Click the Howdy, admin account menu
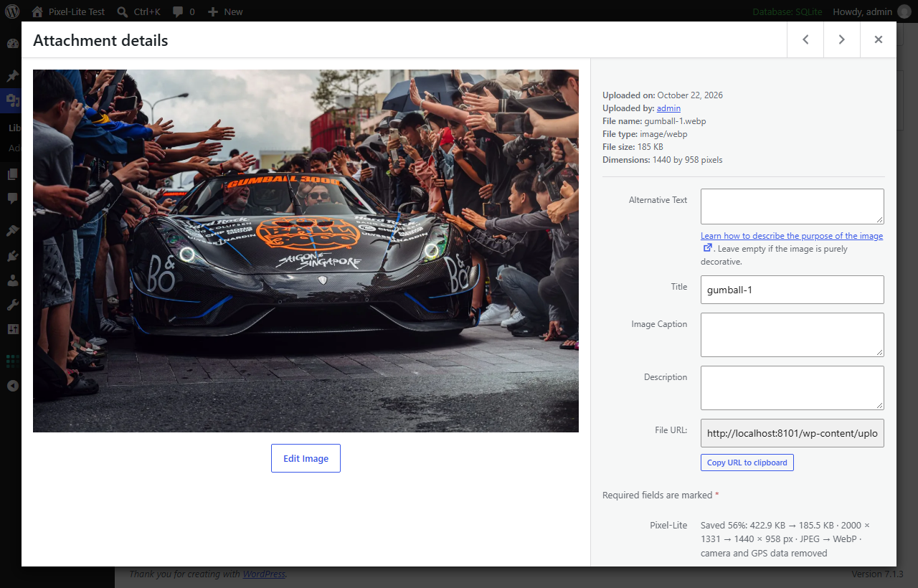Image resolution: width=918 pixels, height=588 pixels. point(871,11)
